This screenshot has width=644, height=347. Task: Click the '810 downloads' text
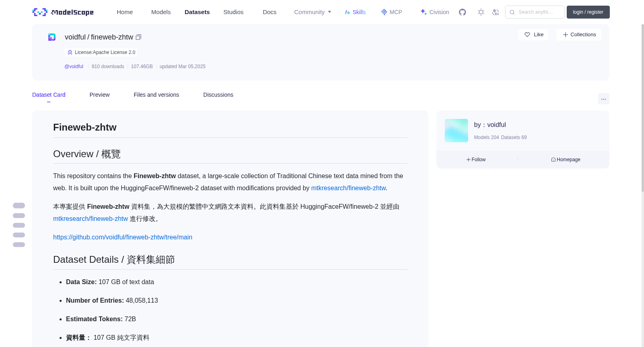pos(108,66)
